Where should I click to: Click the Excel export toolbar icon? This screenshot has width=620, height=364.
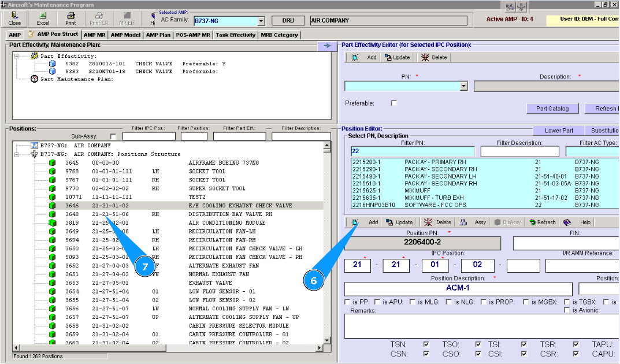tap(43, 18)
